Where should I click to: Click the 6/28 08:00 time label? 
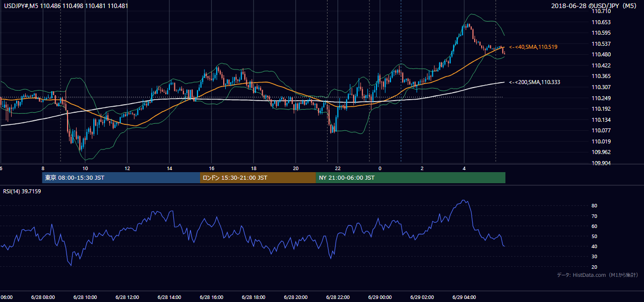tap(43, 297)
